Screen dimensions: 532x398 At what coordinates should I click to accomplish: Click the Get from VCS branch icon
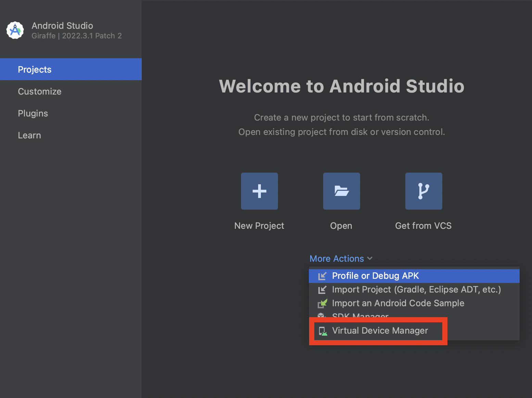click(424, 191)
